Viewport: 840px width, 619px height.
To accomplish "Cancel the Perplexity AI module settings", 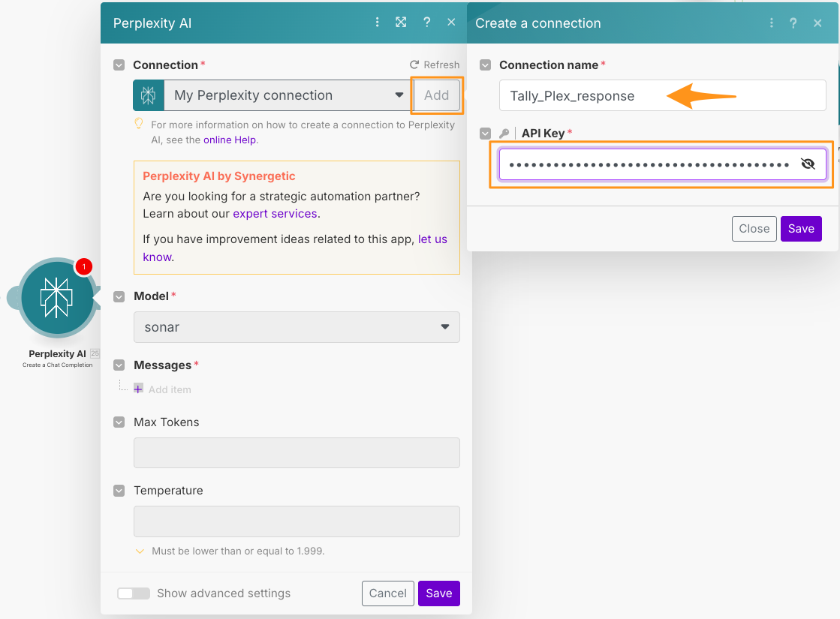I will [388, 593].
